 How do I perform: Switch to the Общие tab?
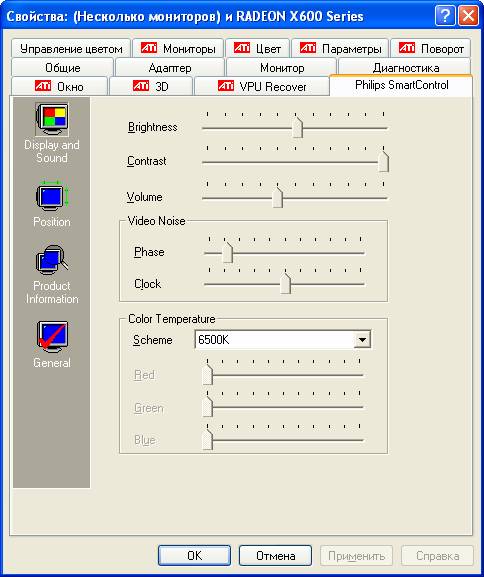(x=63, y=67)
